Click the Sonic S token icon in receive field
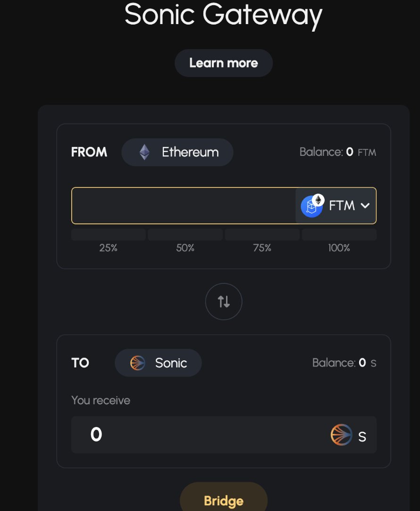The image size is (420, 511). click(x=341, y=435)
